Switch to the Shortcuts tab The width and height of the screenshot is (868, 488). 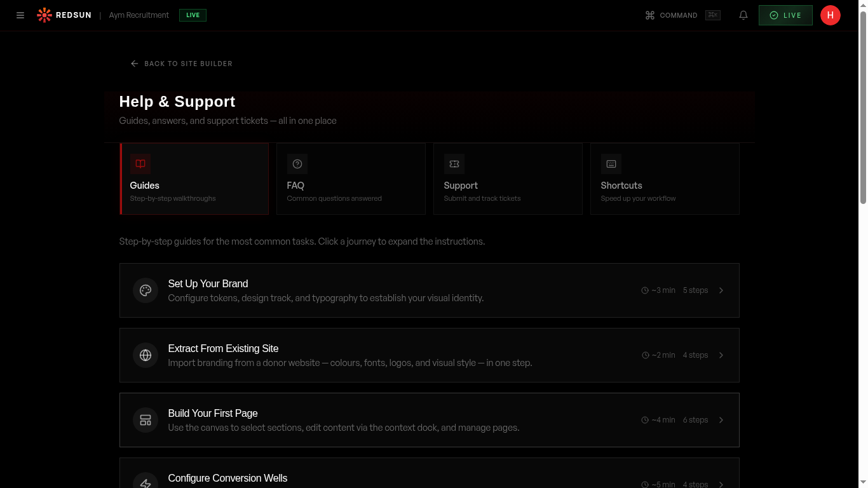click(664, 179)
